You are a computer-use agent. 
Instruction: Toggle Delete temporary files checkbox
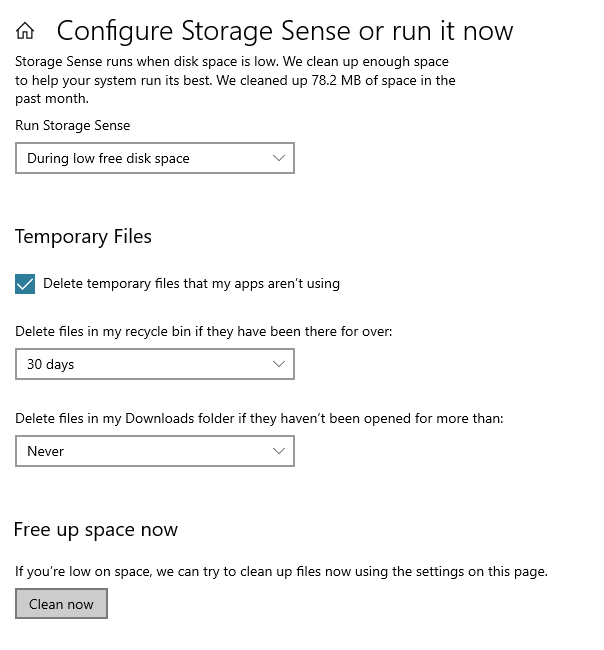click(x=25, y=284)
